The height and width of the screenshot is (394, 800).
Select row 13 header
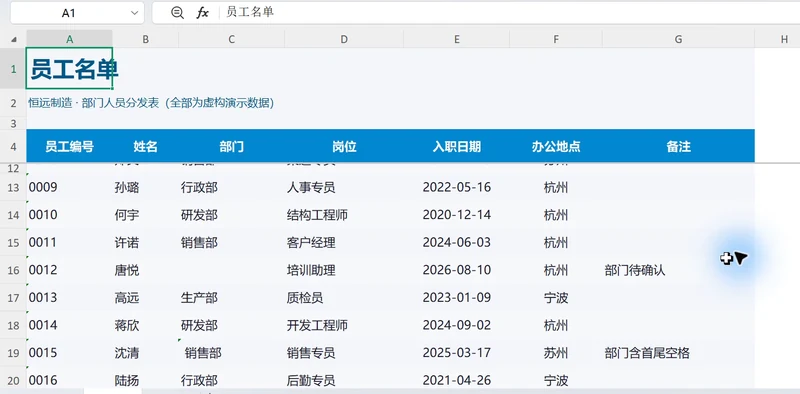[x=13, y=187]
